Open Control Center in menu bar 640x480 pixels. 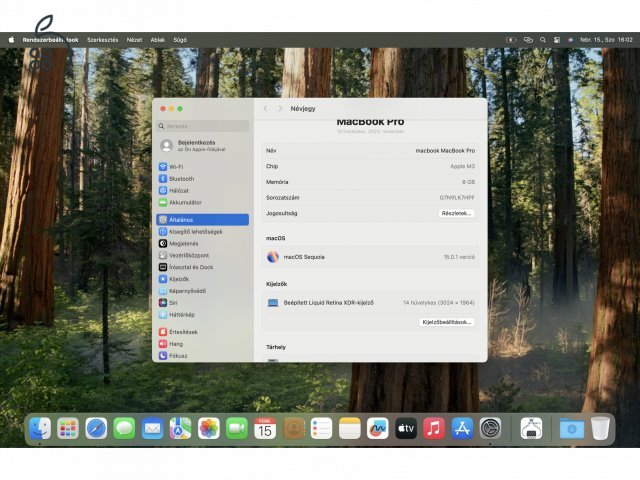(557, 40)
